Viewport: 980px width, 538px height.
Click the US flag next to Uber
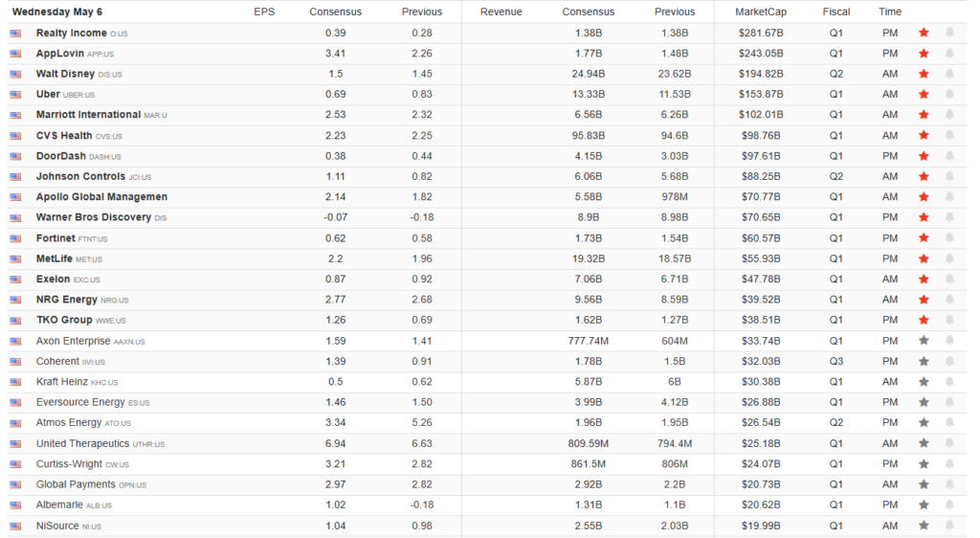coord(15,95)
